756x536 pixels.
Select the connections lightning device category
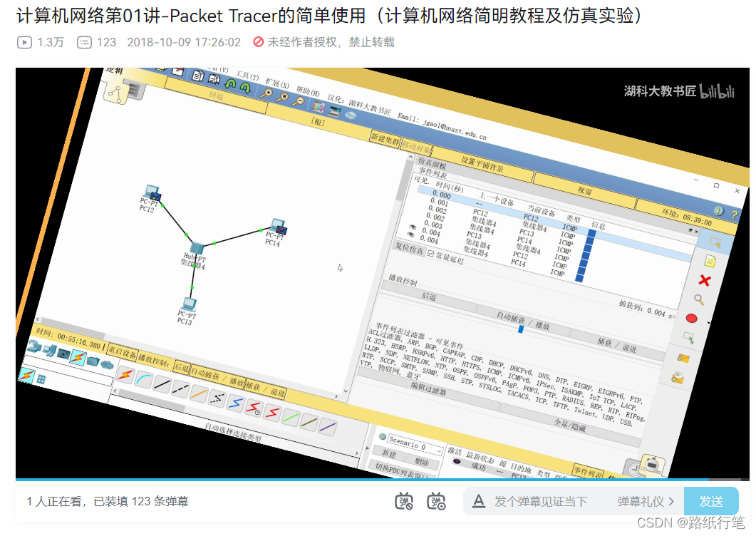(78, 357)
